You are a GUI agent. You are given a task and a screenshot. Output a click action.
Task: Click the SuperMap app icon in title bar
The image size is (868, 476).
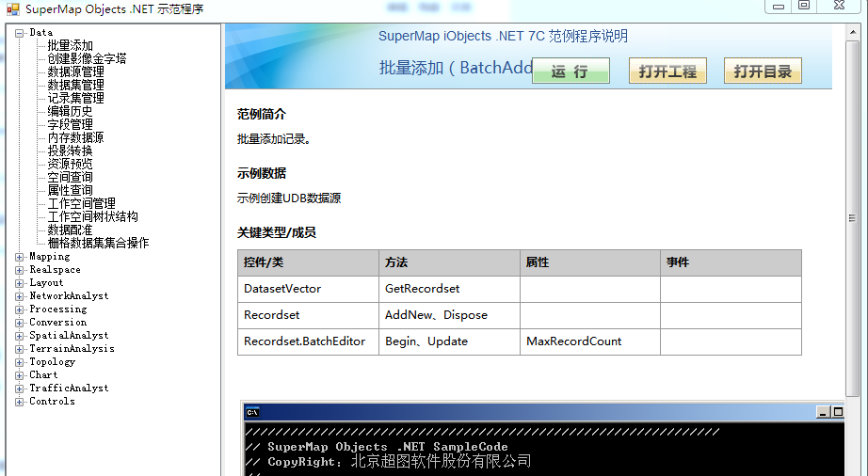13,9
